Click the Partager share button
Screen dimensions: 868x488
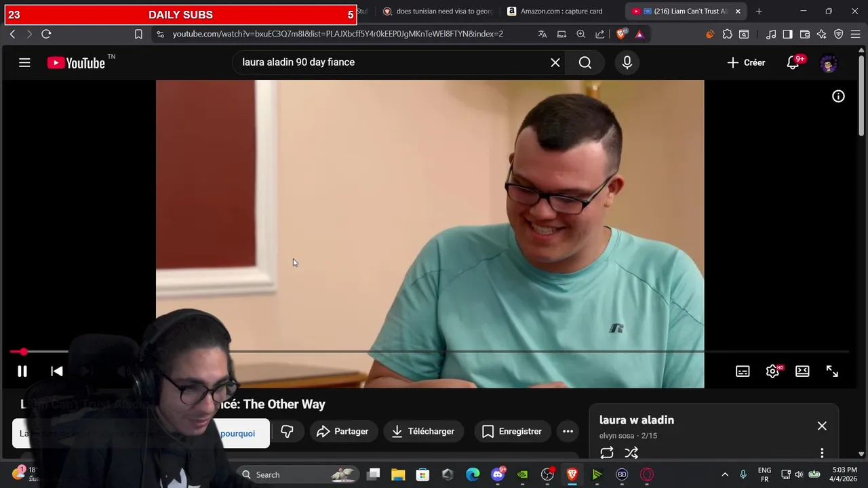pos(342,432)
